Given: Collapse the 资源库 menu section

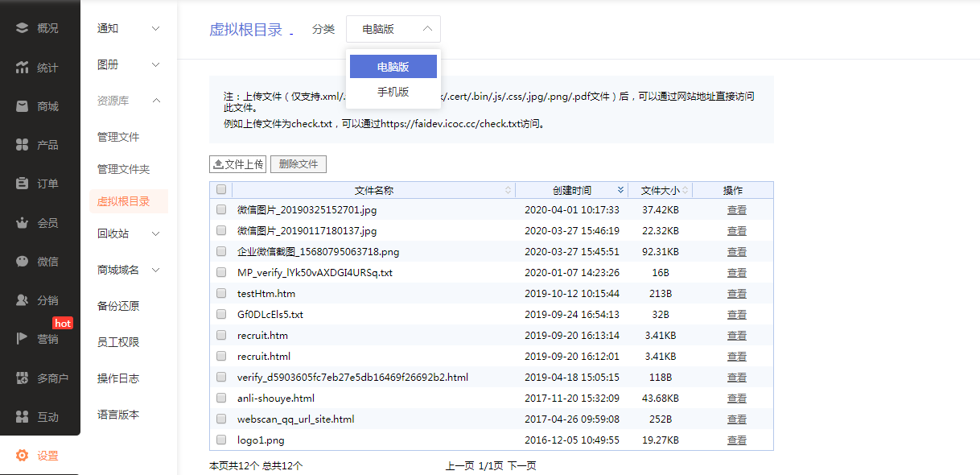Looking at the screenshot, I should tap(155, 101).
